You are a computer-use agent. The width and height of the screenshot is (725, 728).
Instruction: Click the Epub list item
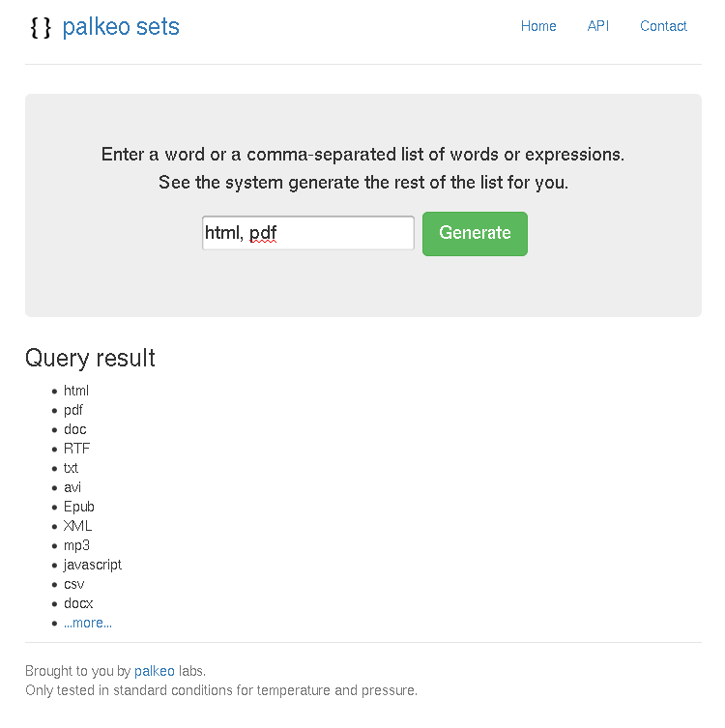pos(79,507)
